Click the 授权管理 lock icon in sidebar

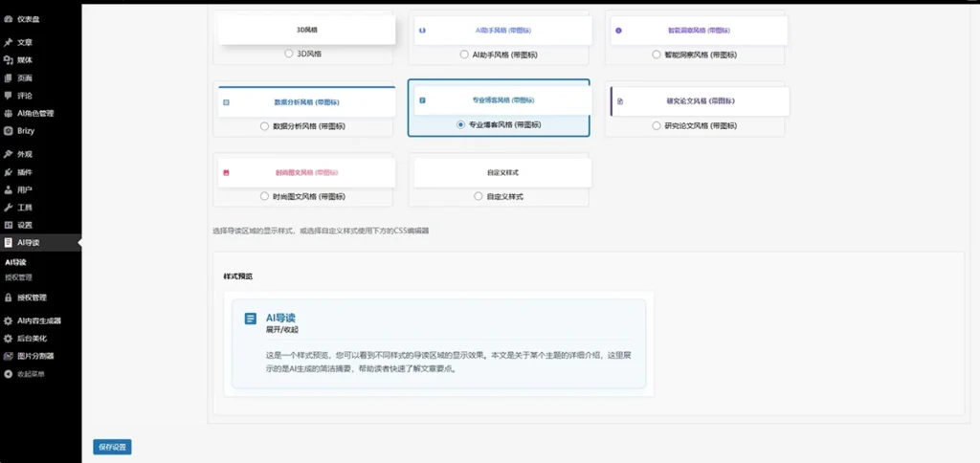(9, 298)
